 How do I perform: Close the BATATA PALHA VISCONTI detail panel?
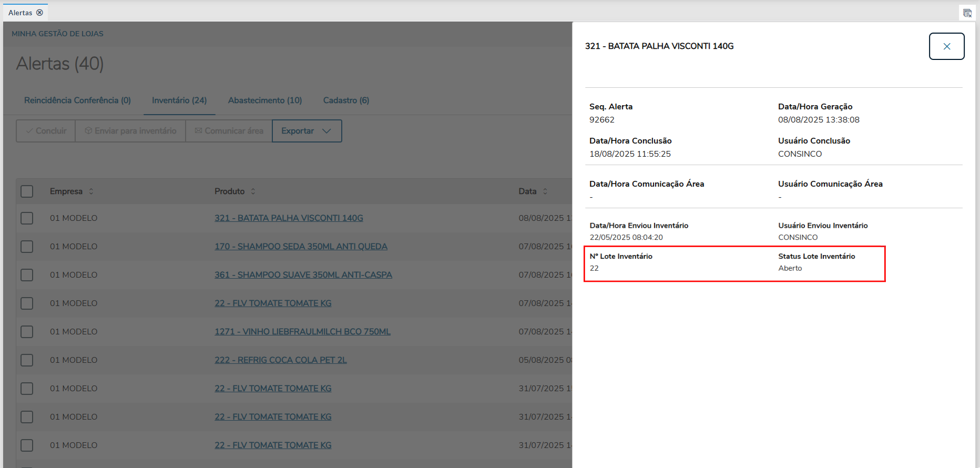click(946, 46)
